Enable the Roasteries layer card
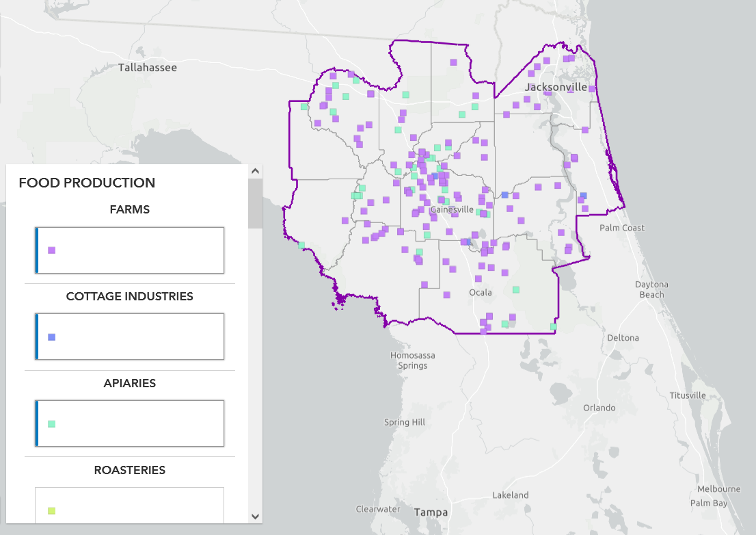 (130, 509)
